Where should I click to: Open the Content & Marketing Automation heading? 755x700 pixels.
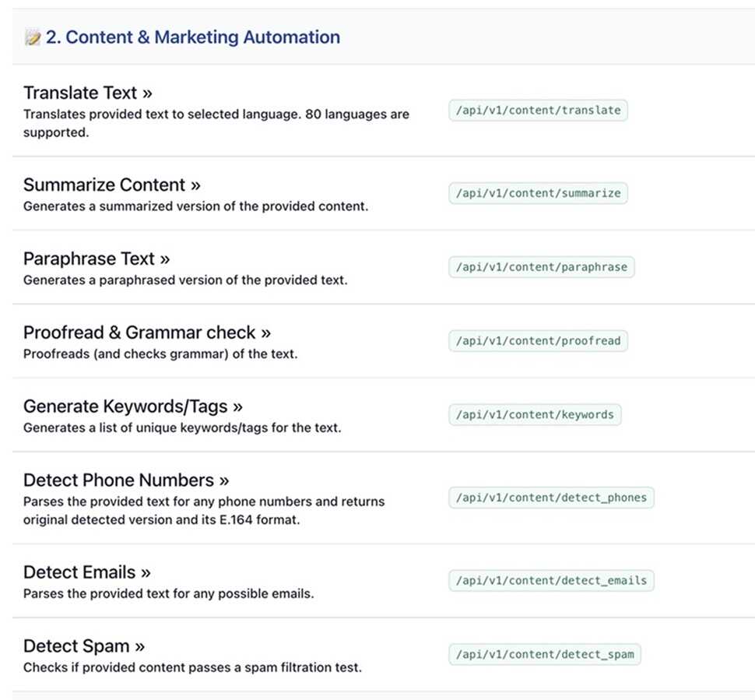pyautogui.click(x=192, y=37)
